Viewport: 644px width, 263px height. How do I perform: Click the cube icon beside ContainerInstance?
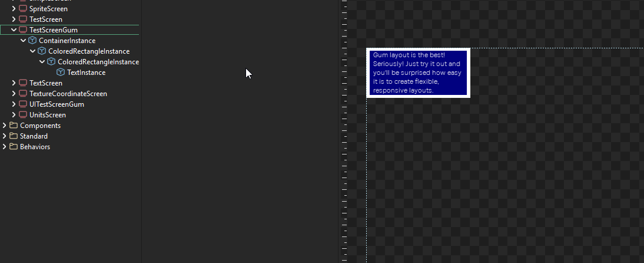click(x=32, y=41)
